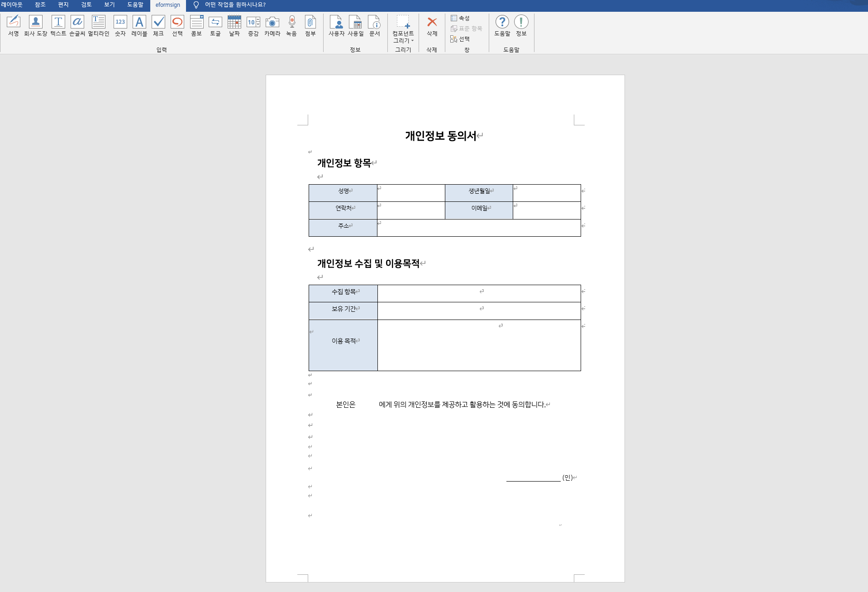
Task: Insert a 체크 checkbox component
Action: tap(158, 26)
